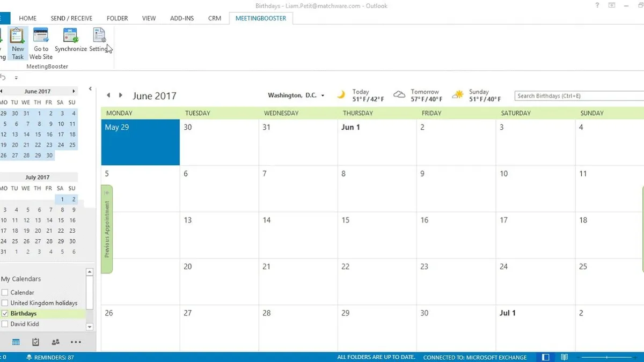Switch to Reading view in status bar
Screen dimensions: 644x362
click(564, 357)
